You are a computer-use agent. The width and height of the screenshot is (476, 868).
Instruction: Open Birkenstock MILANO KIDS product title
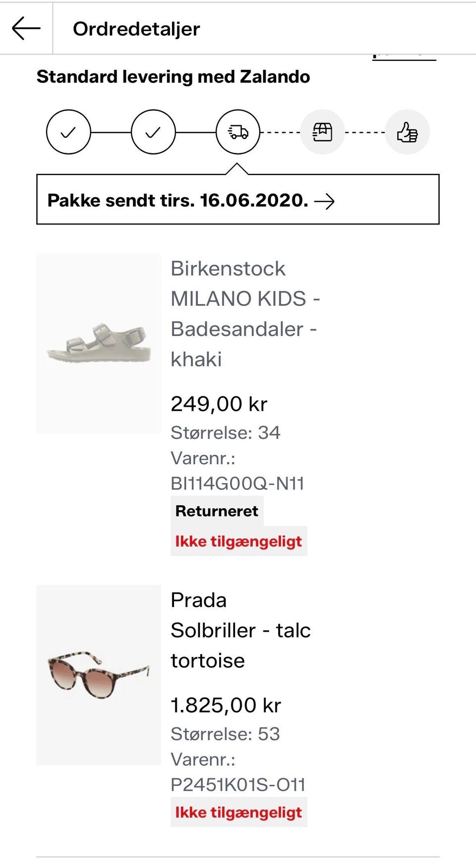(245, 314)
